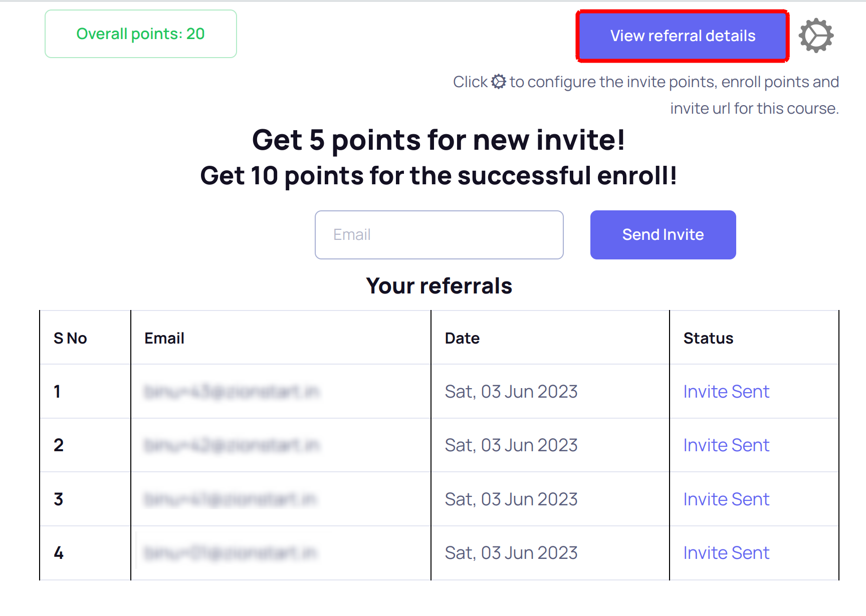Click the blurred email in referral row 2
This screenshot has width=866, height=616.
(232, 445)
